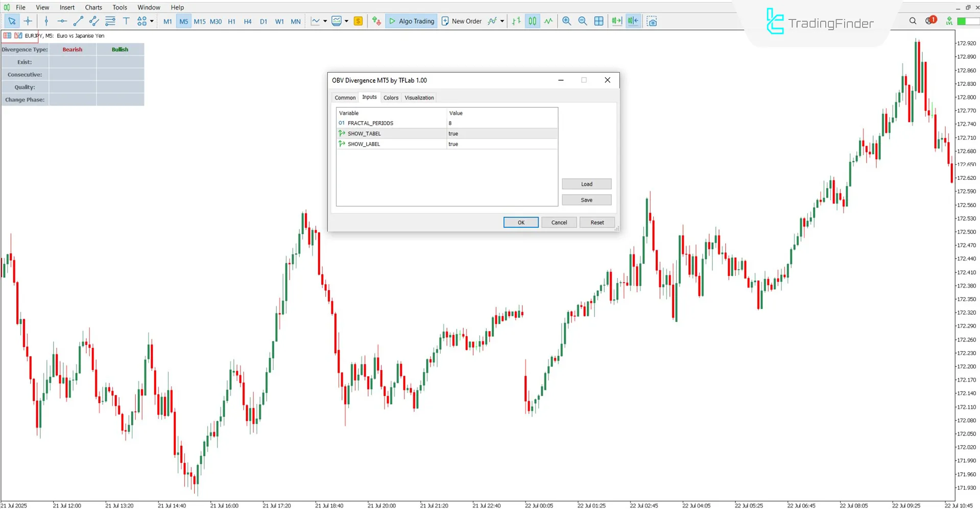Click the Load button in the dialog

tap(586, 184)
